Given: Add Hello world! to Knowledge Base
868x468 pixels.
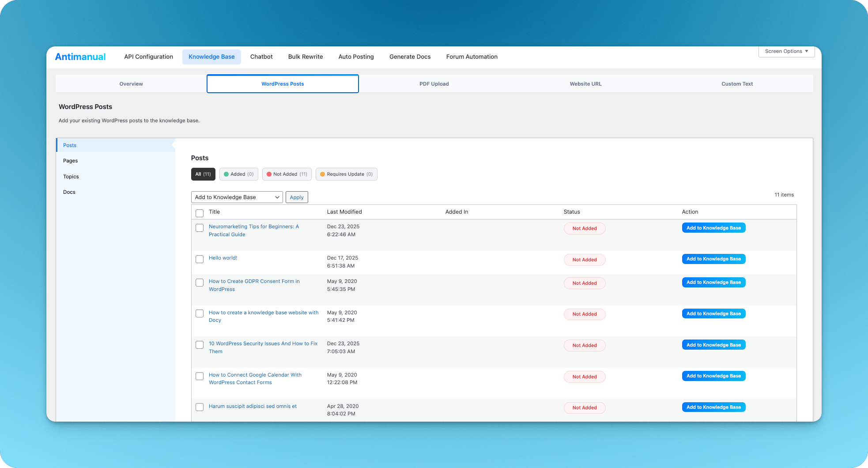Looking at the screenshot, I should [x=713, y=259].
